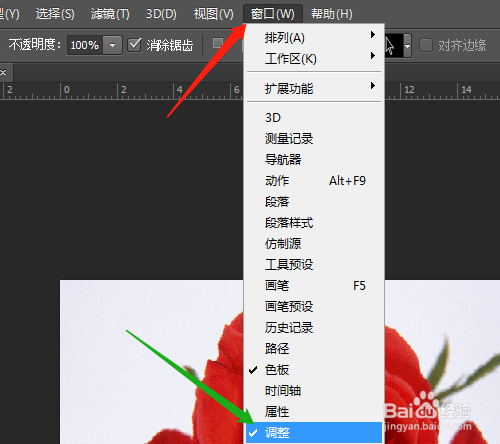The image size is (500, 444).
Task: Open the 滤镜(T) menu
Action: pos(110,14)
